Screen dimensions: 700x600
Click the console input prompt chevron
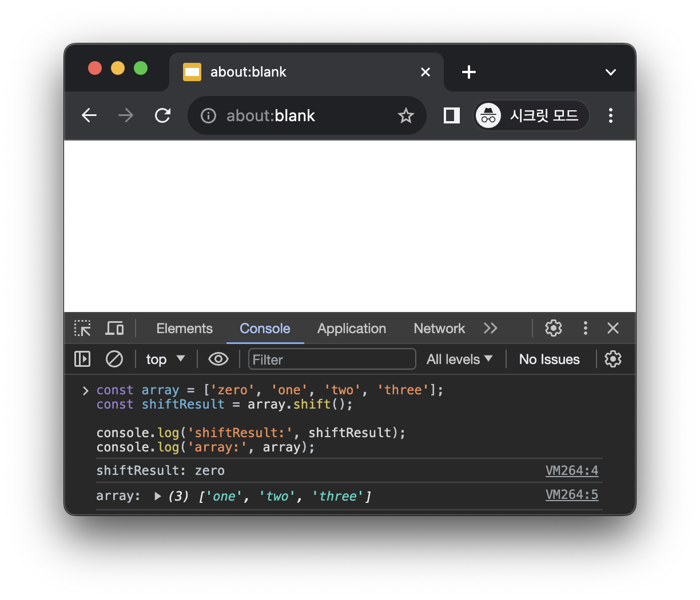point(85,390)
